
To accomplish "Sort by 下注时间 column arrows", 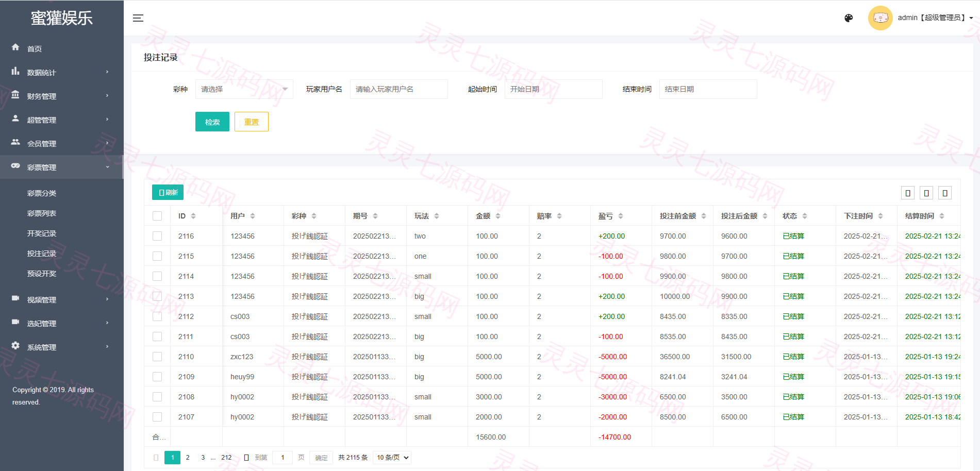I will [x=881, y=216].
